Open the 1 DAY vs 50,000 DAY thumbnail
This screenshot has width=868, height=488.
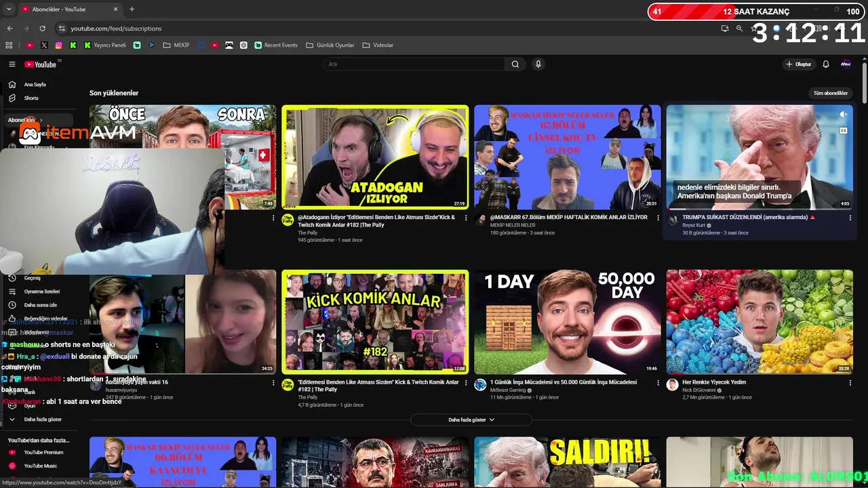pos(567,322)
